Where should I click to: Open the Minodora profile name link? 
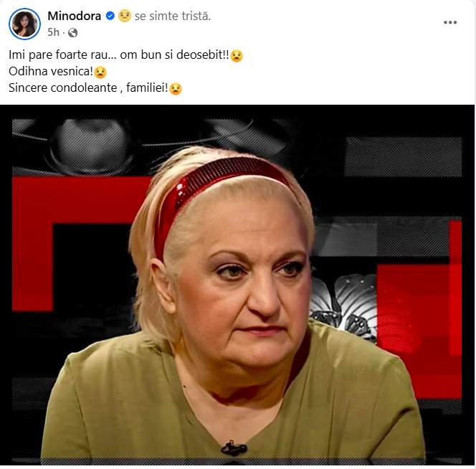pyautogui.click(x=75, y=16)
